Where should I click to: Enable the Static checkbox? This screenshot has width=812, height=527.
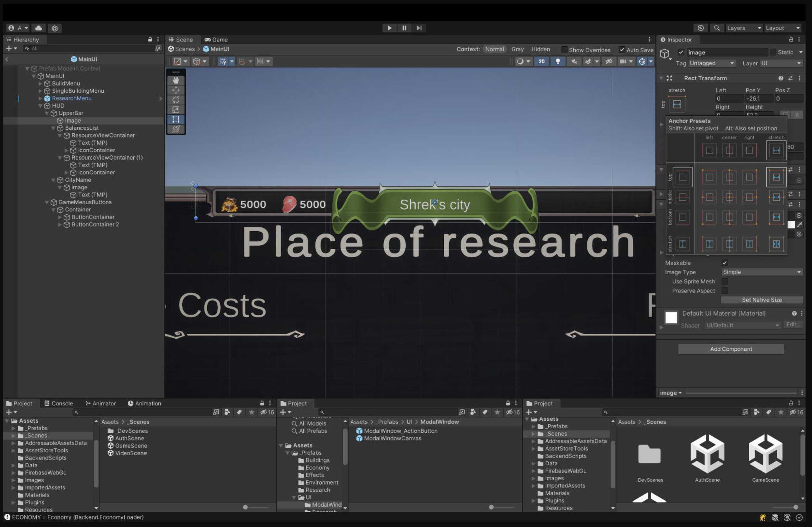(x=773, y=52)
